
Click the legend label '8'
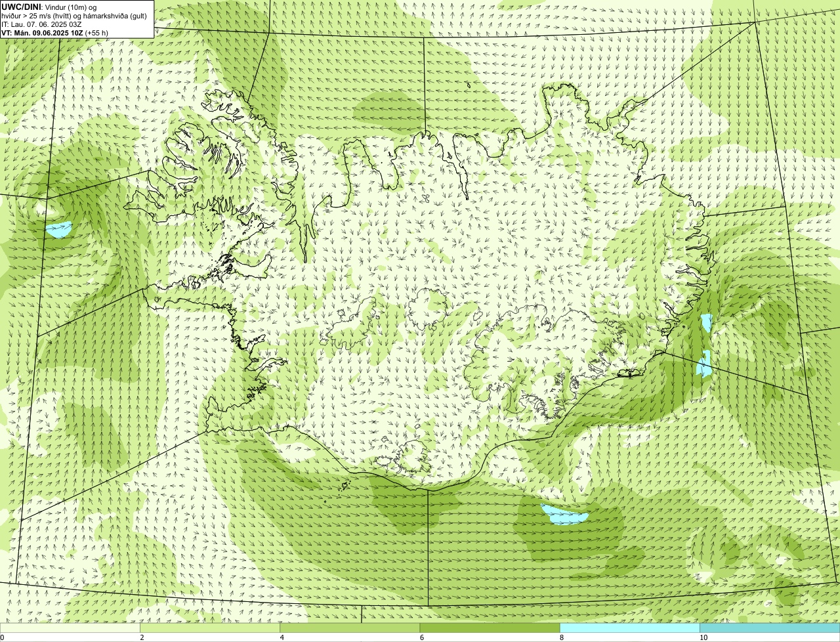(561, 637)
